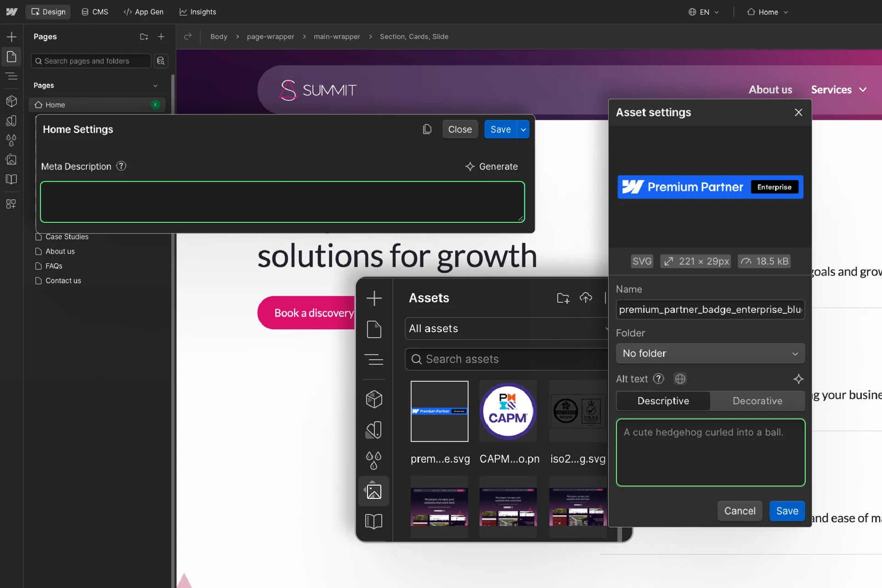This screenshot has height=588, width=882.
Task: Click the copy page settings icon
Action: point(427,130)
